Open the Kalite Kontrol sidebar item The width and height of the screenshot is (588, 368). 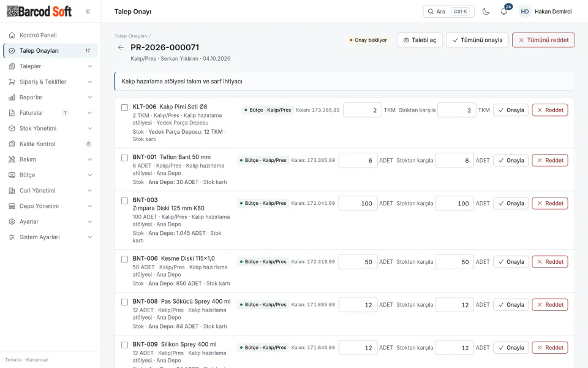click(x=50, y=144)
